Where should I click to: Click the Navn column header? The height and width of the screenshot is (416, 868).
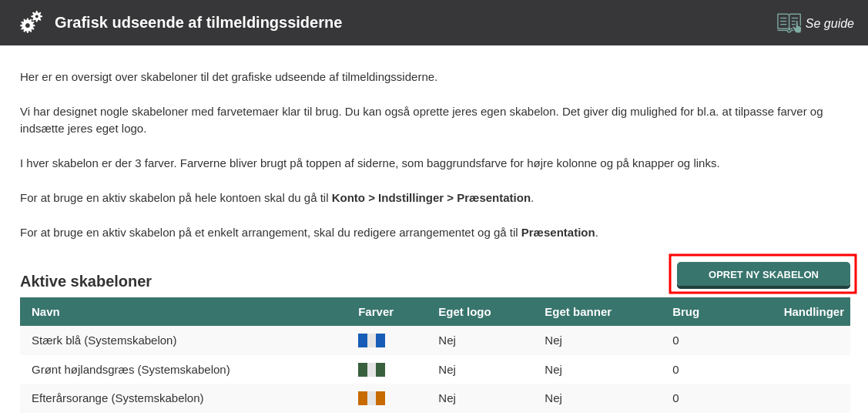click(x=45, y=312)
